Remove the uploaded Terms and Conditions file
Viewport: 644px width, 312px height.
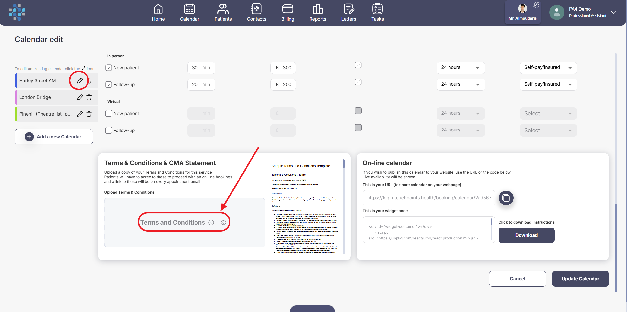click(x=211, y=223)
